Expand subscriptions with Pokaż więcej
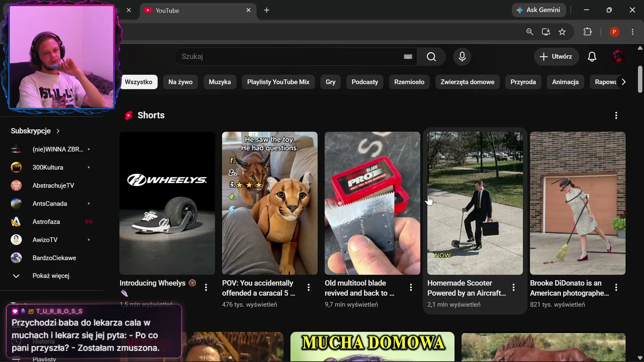Image resolution: width=644 pixels, height=362 pixels. tap(51, 276)
